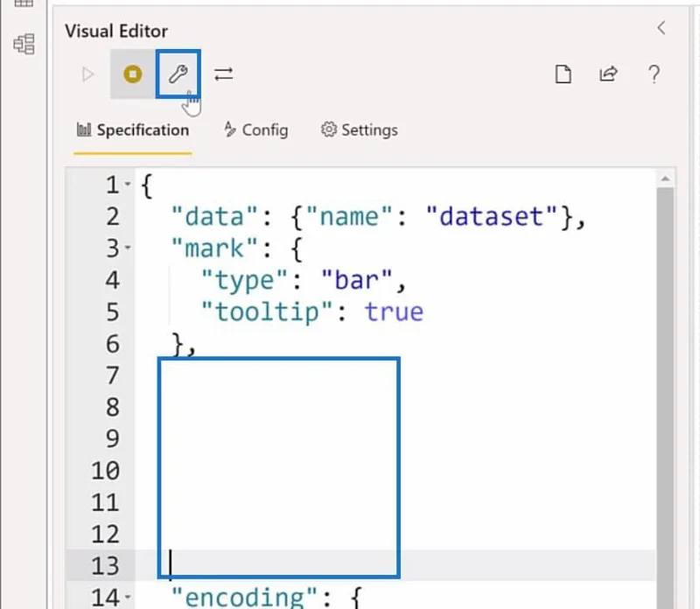
Task: Collapse the mark block fold on line 3
Action: click(128, 248)
